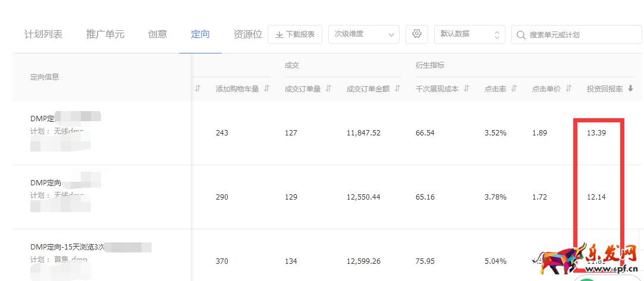Focus the 搜索单元或计划 search field
Viewport: 644px width, 281px height.
[580, 34]
